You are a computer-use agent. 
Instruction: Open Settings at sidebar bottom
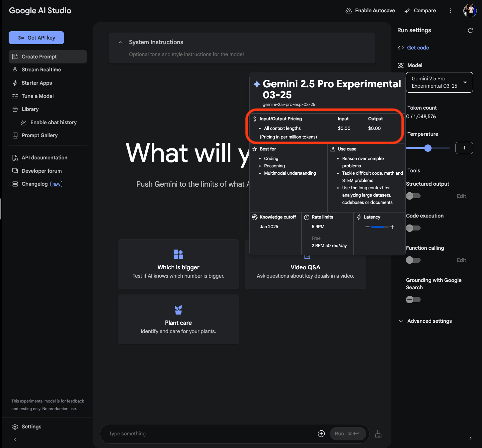(x=32, y=427)
